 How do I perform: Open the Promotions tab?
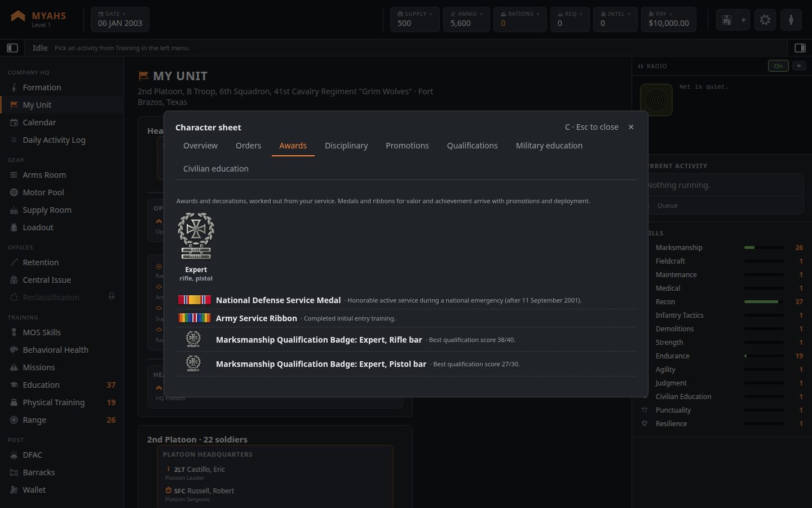pos(407,146)
